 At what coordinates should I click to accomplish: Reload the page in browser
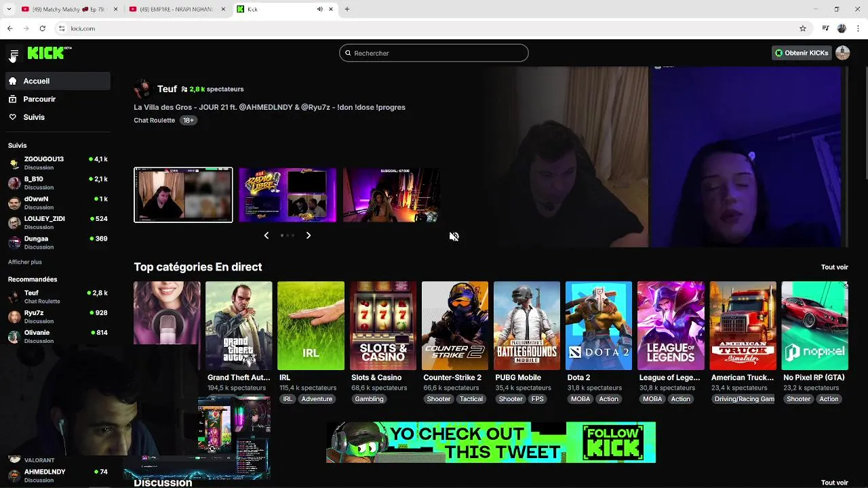pyautogui.click(x=42, y=28)
